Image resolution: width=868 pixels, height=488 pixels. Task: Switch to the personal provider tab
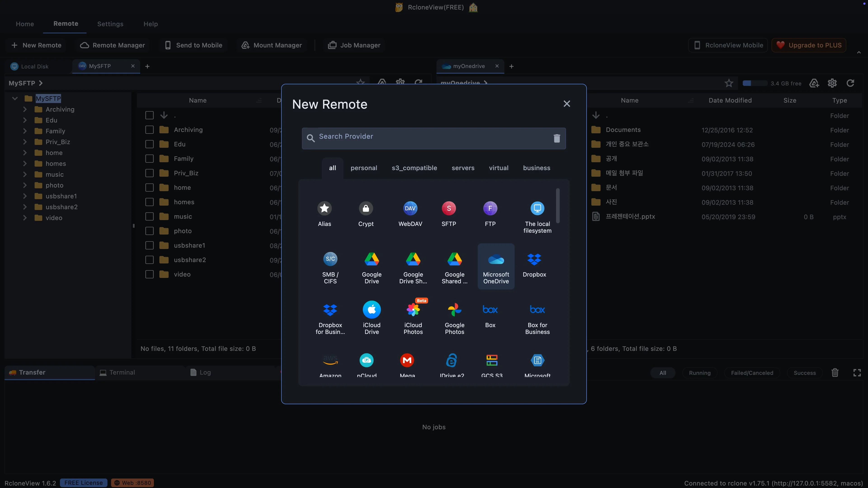pyautogui.click(x=363, y=168)
